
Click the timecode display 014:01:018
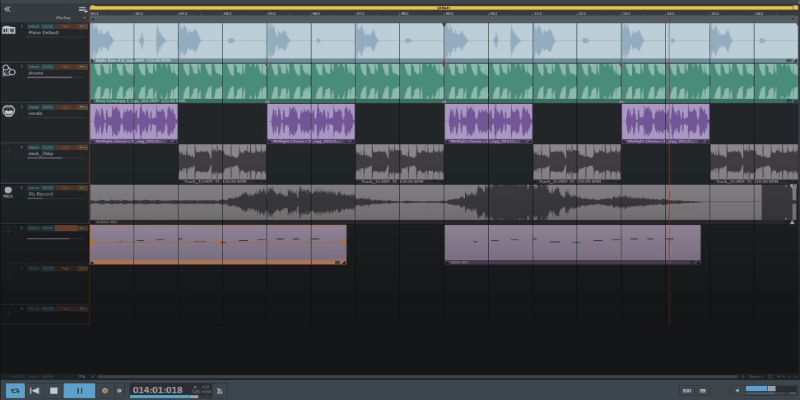tap(158, 389)
